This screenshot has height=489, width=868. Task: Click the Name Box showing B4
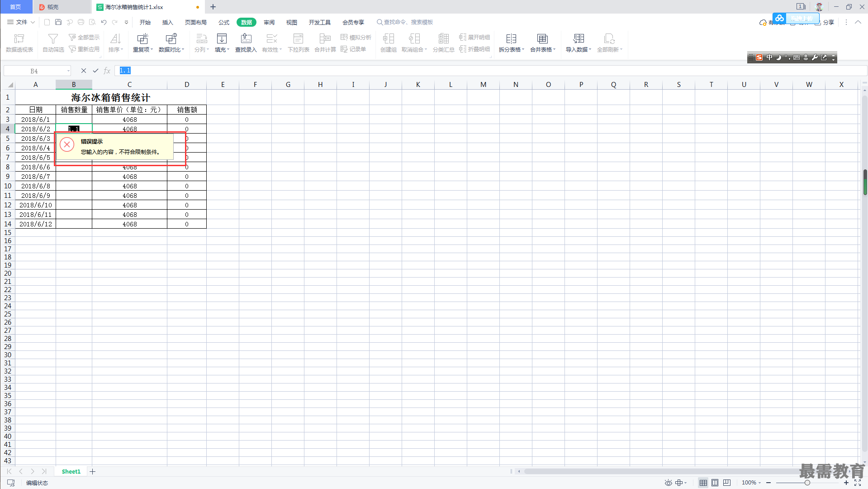[37, 71]
